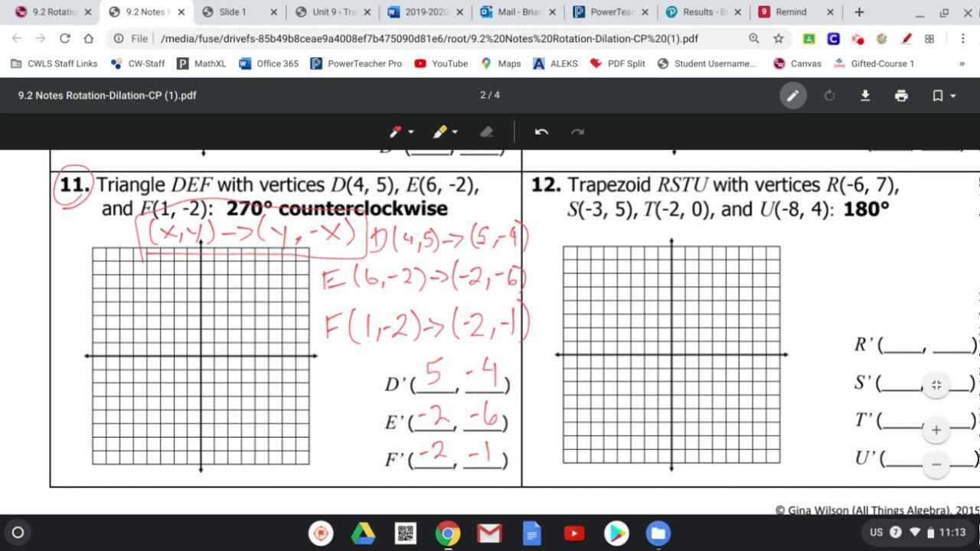Close the Slide 1 tab
This screenshot has height=551, width=980.
point(273,12)
